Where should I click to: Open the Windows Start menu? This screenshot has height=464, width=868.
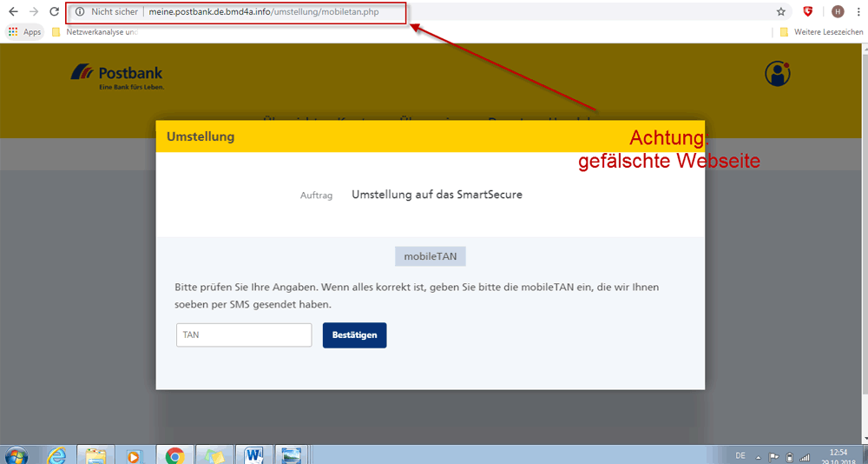(x=15, y=455)
